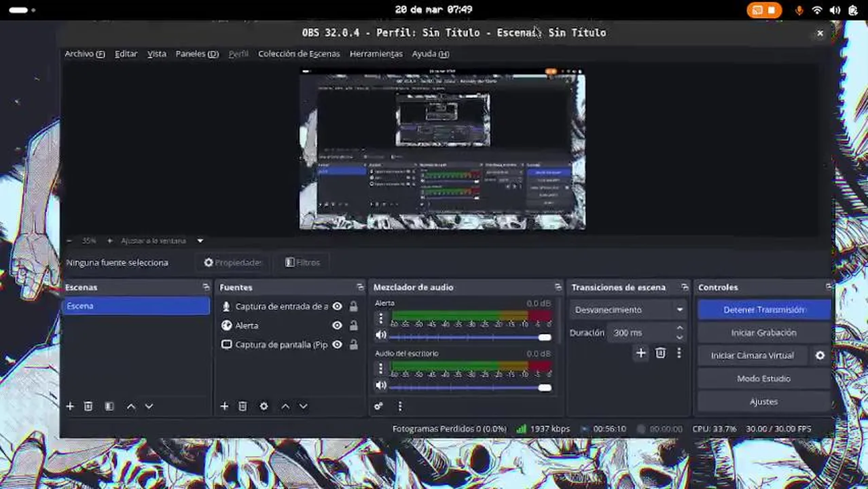Screen dimensions: 868x489
Task: Click the Propiedades button
Action: [232, 262]
